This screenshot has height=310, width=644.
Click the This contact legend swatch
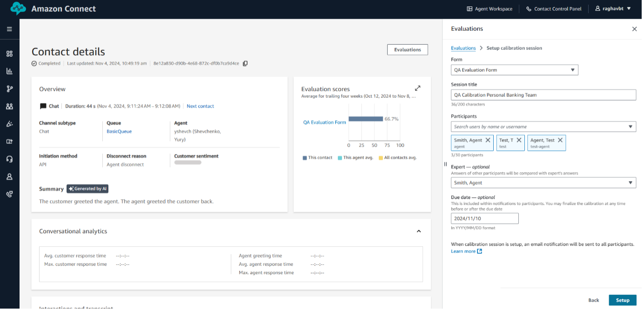[x=304, y=158]
